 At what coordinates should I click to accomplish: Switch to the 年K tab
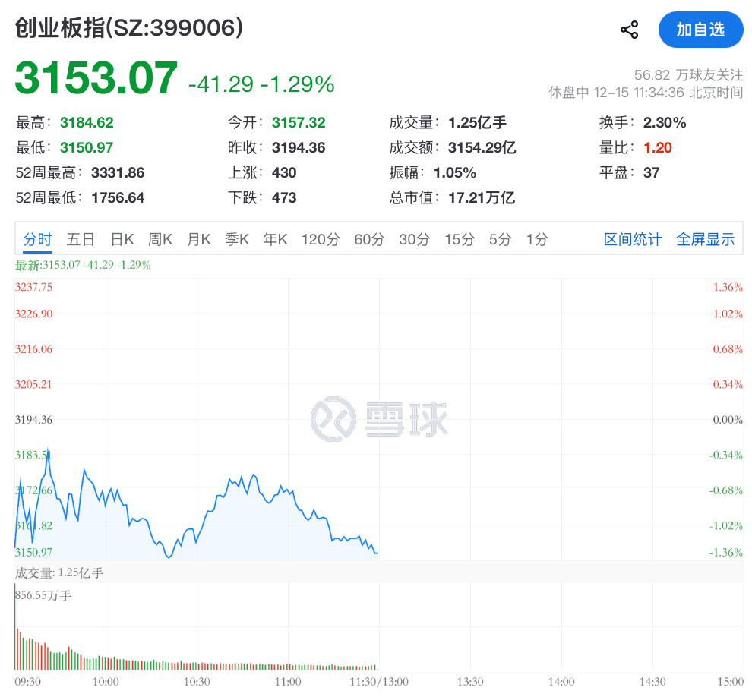coord(275,239)
